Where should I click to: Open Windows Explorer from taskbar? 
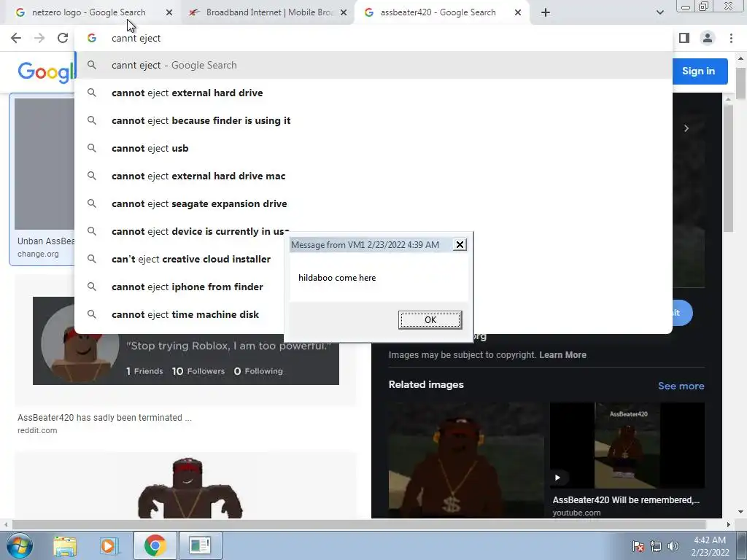tap(65, 545)
